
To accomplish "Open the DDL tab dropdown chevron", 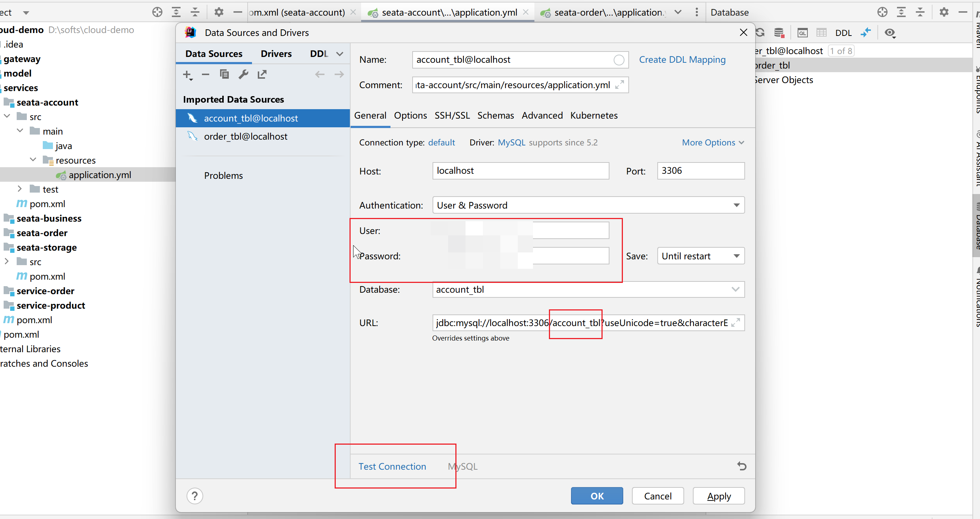I will 340,54.
